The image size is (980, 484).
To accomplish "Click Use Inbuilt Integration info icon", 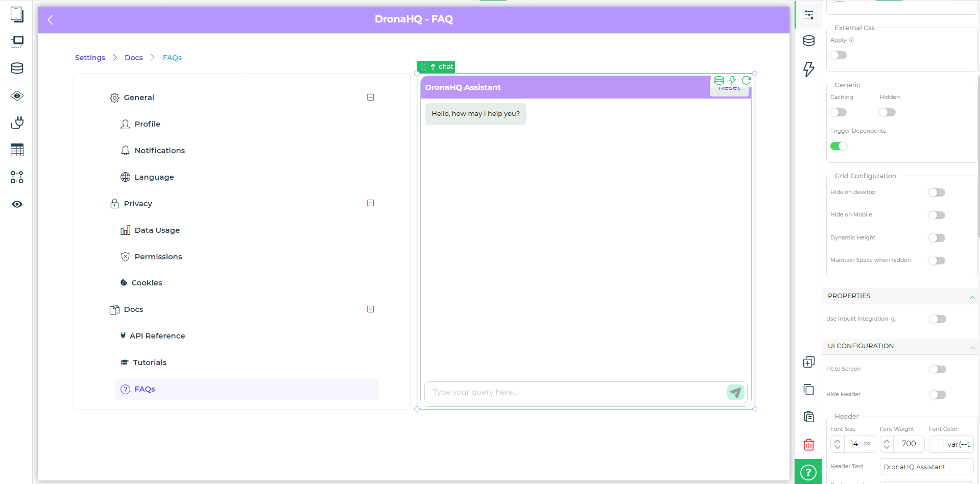I will coord(894,319).
